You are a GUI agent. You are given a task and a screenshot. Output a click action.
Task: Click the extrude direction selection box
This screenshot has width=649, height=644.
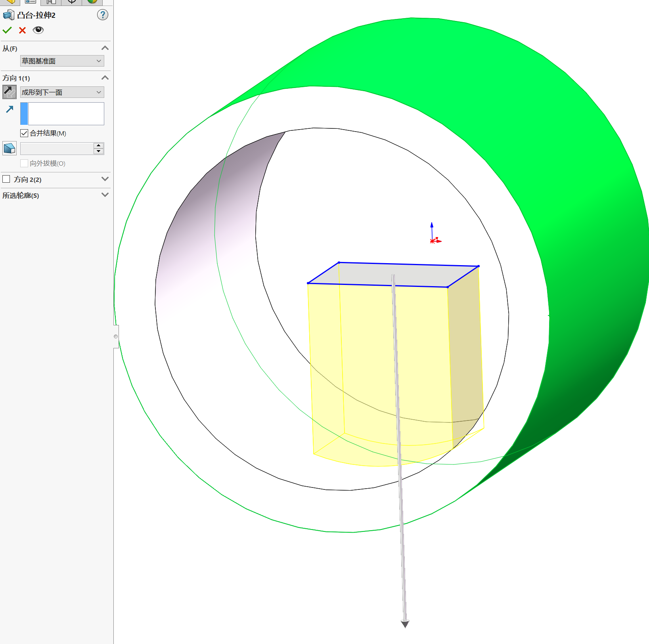pos(62,114)
